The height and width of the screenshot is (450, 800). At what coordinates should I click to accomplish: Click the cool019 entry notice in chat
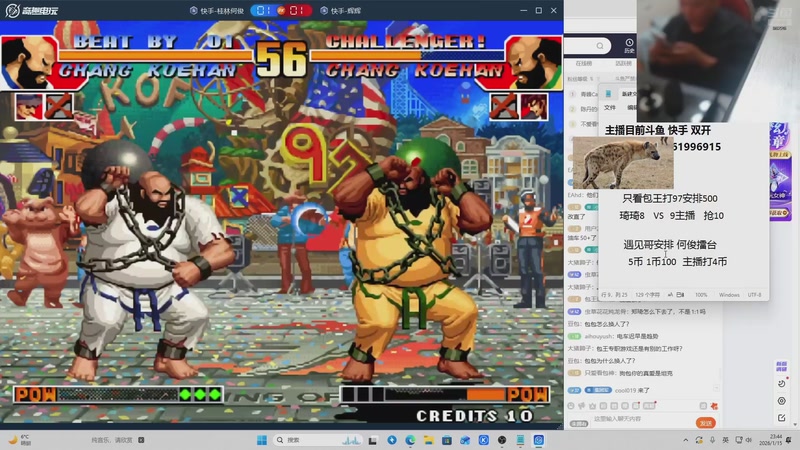[609, 390]
